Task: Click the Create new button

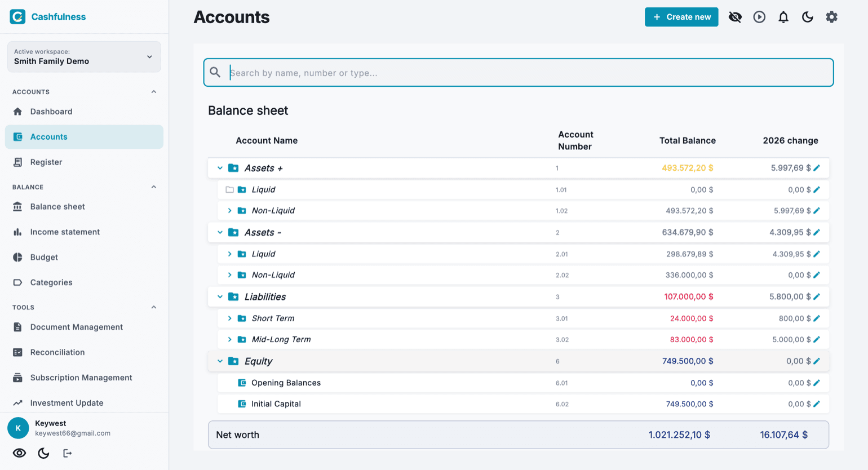Action: tap(681, 17)
